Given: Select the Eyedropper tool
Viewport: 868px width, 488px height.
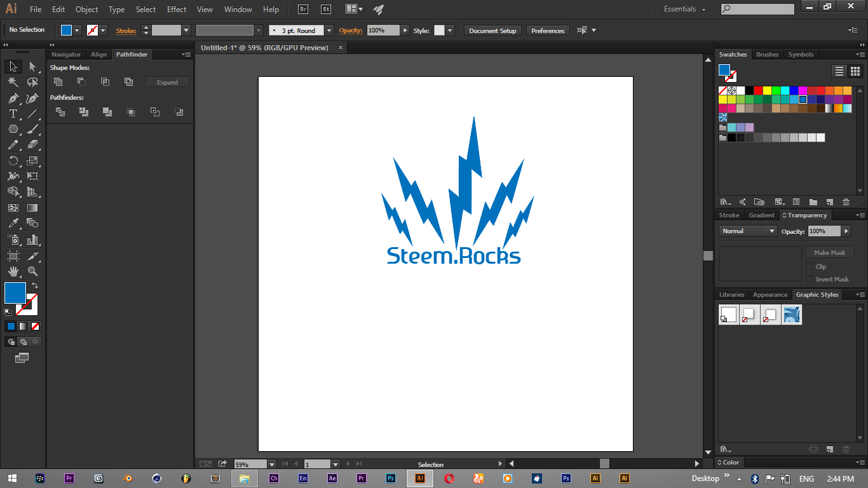Looking at the screenshot, I should tap(13, 223).
